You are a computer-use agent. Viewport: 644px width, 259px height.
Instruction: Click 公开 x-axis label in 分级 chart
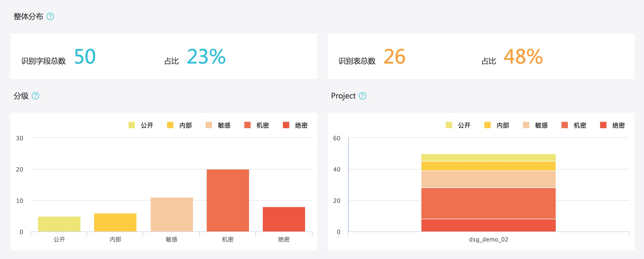pyautogui.click(x=59, y=239)
